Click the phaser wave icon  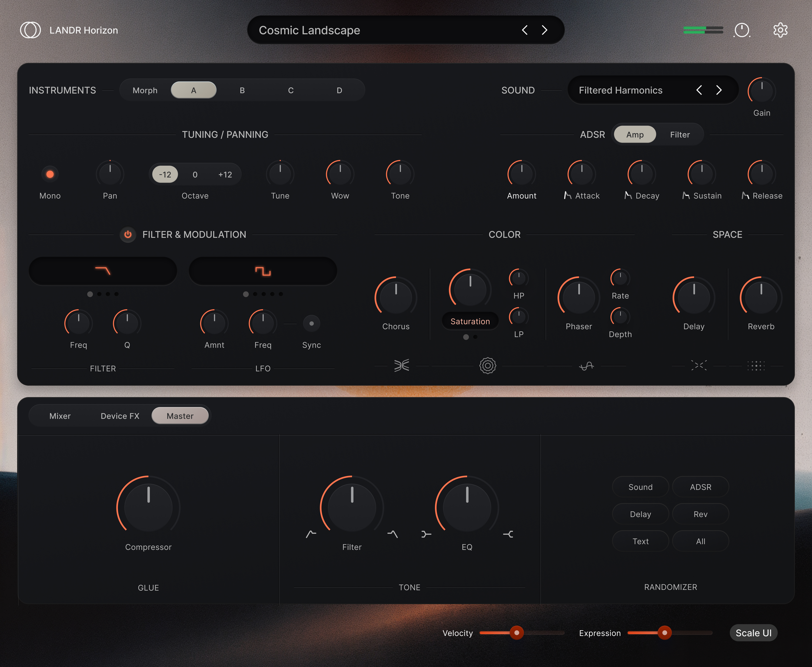586,366
